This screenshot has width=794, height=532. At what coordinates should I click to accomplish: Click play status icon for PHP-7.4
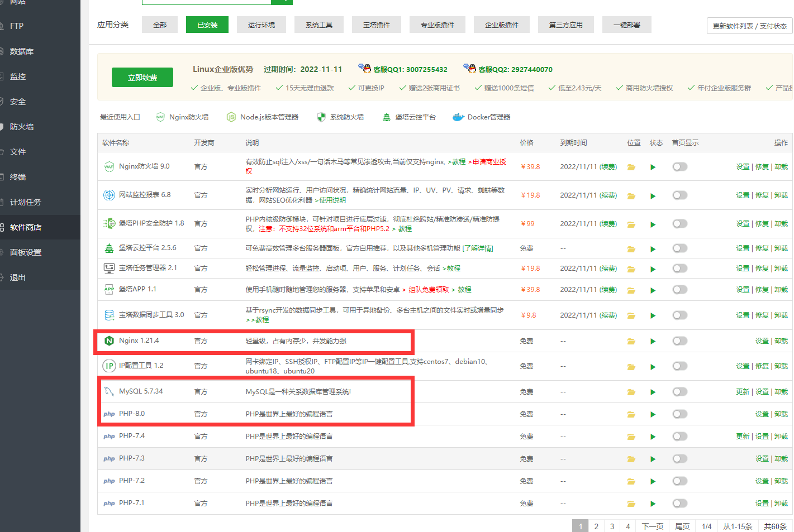(x=653, y=437)
